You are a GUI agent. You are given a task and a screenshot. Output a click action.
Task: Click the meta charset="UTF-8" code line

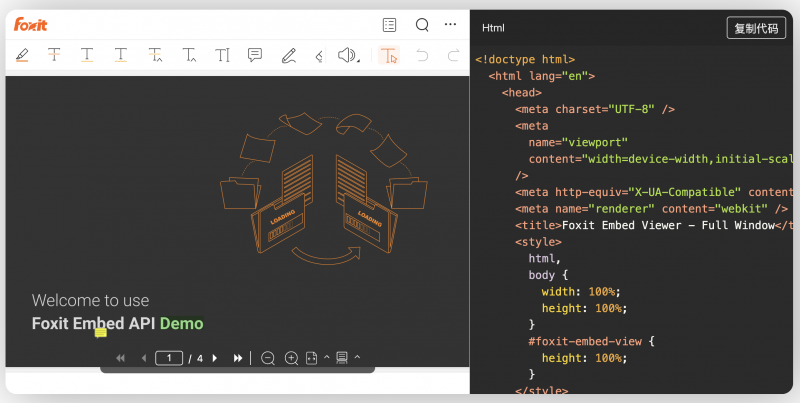tap(595, 109)
